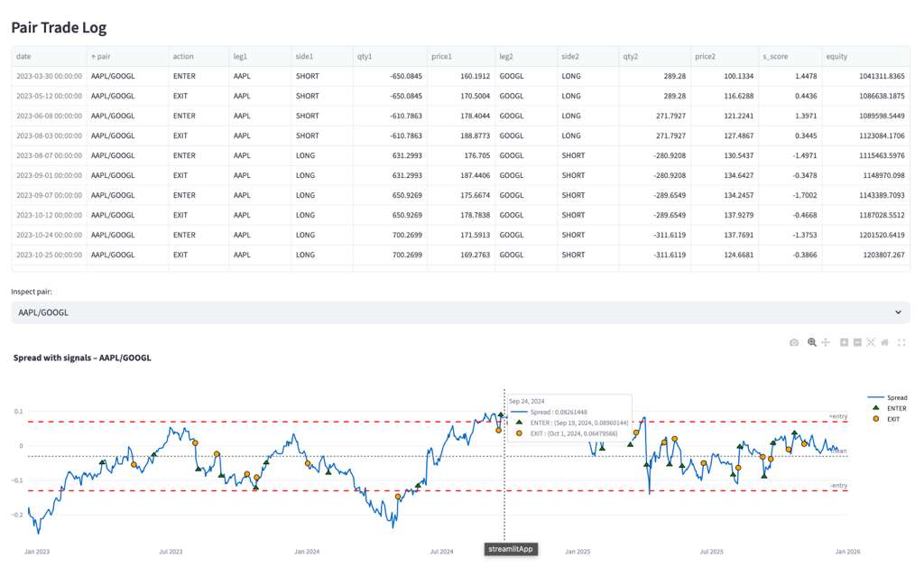Activate the Pan tool in chart toolbar

click(x=826, y=342)
